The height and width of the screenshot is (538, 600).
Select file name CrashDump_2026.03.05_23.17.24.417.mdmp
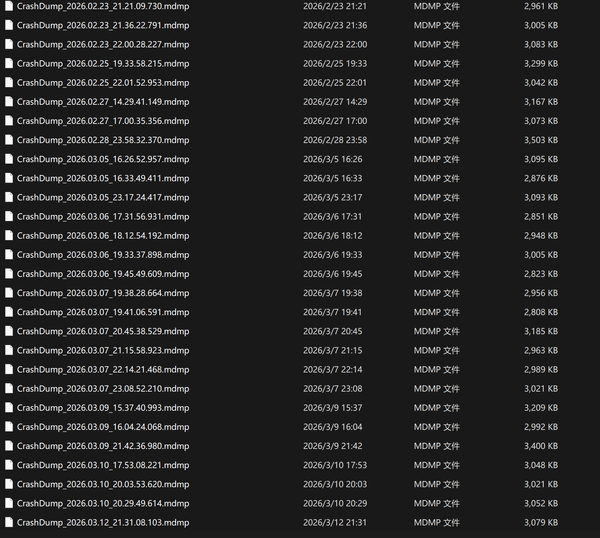[102, 197]
